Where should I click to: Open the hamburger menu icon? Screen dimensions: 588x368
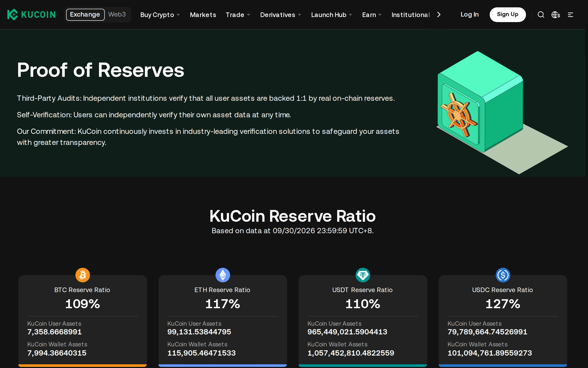(x=570, y=15)
